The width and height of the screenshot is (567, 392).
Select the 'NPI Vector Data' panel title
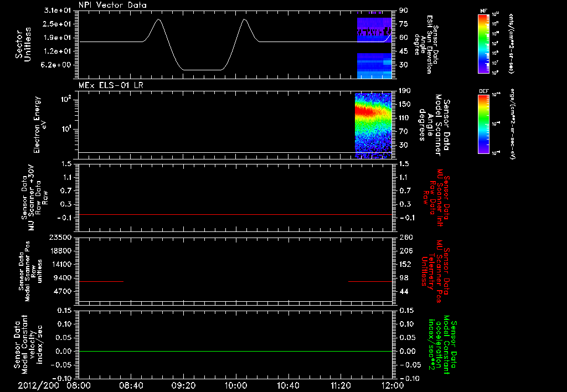[112, 5]
